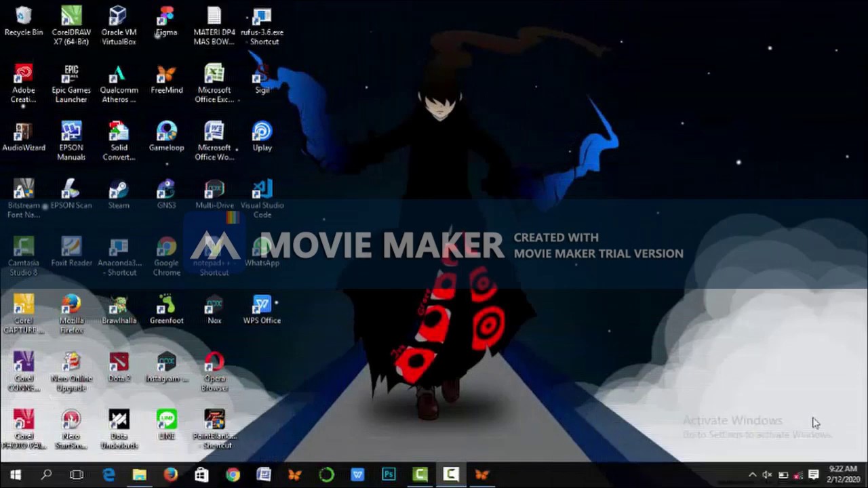Click the Sigil desktop icon

tap(262, 79)
